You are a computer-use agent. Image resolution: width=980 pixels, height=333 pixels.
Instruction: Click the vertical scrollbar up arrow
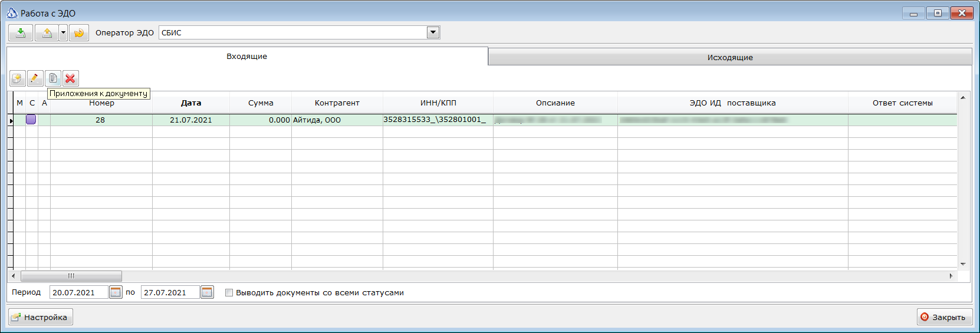963,97
